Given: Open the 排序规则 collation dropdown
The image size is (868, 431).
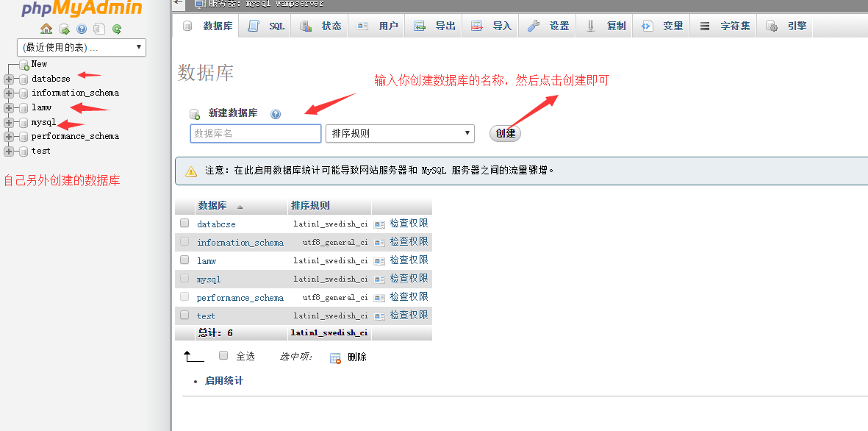Looking at the screenshot, I should 400,133.
